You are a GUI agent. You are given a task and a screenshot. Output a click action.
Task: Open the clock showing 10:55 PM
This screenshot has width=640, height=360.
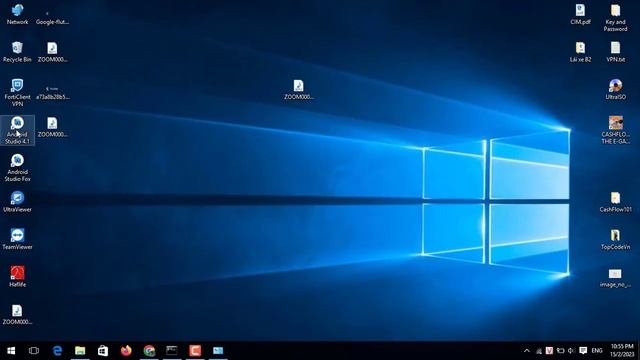point(622,351)
